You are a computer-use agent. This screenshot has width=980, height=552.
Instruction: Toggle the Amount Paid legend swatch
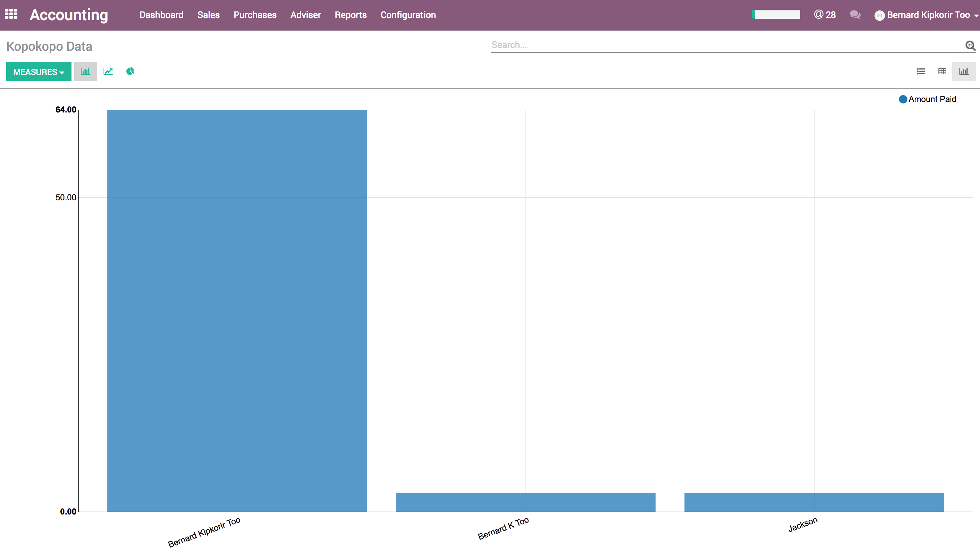(903, 99)
